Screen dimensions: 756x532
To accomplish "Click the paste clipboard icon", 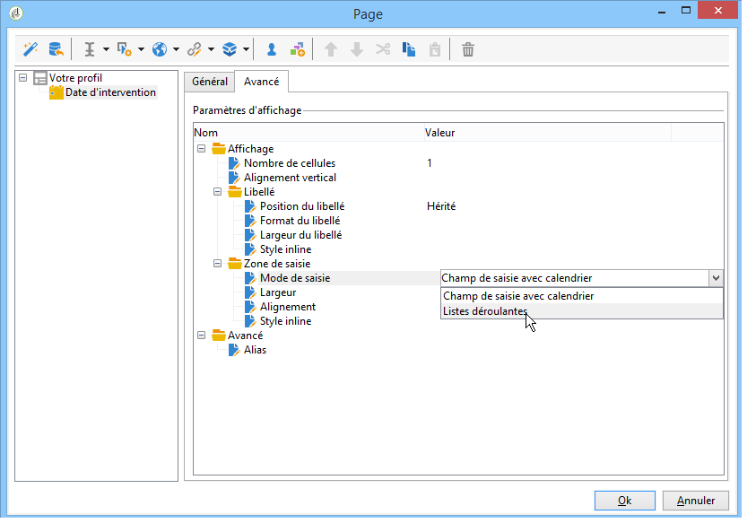I will pos(435,49).
